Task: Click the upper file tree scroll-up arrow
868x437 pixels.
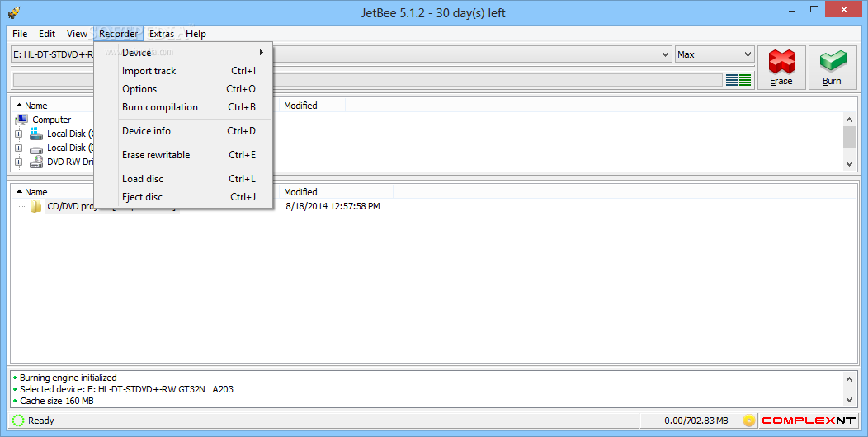Action: 850,120
